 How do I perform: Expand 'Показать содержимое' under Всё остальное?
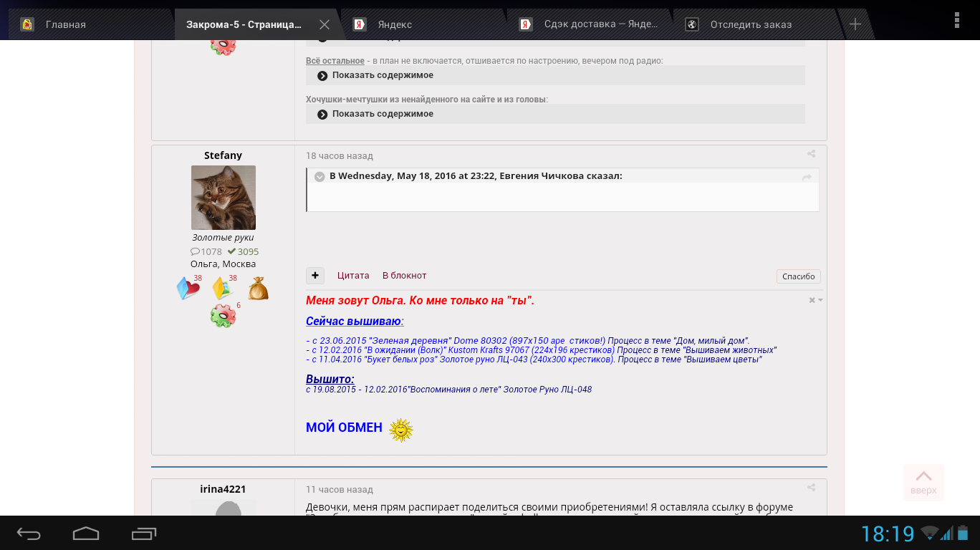pos(383,75)
